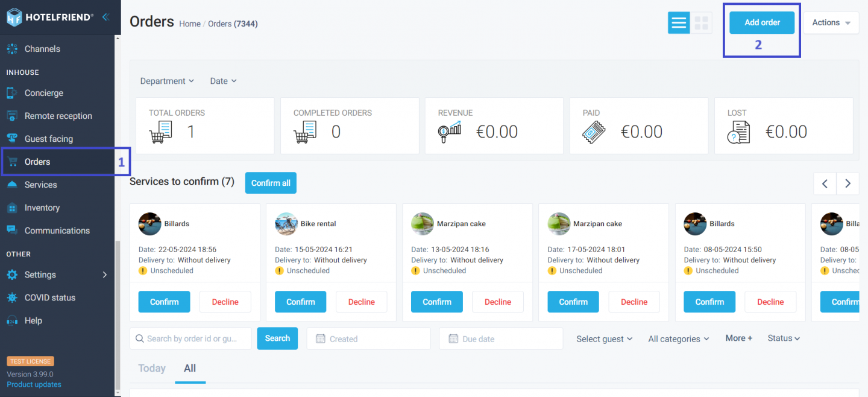The width and height of the screenshot is (868, 397).
Task: Open the All categories dropdown
Action: pos(679,339)
